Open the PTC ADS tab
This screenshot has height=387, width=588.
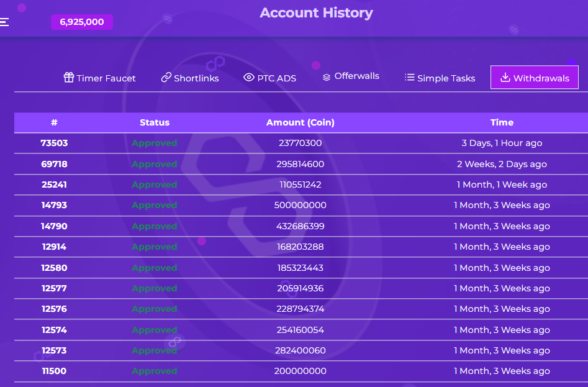pyautogui.click(x=269, y=78)
